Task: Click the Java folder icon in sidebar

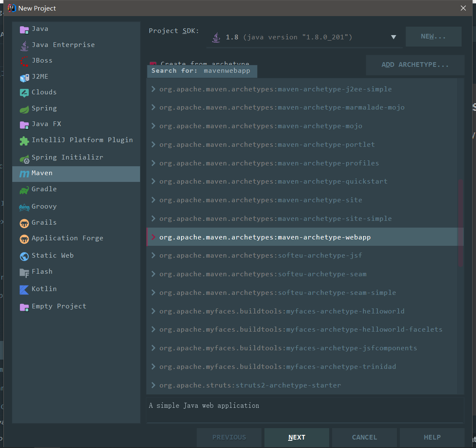Action: 24,30
